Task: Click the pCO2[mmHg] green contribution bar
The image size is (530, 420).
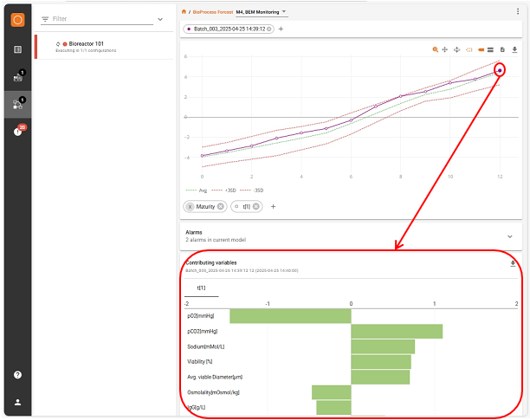Action: click(x=396, y=331)
